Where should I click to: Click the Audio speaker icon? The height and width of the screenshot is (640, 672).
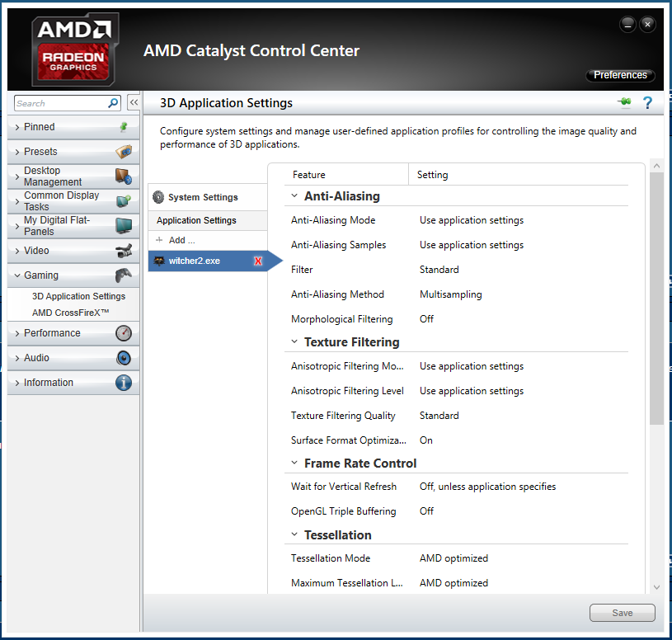click(x=124, y=358)
